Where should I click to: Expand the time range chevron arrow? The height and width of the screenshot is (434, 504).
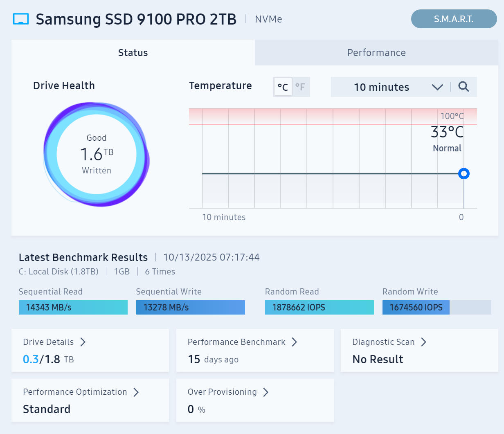point(437,87)
